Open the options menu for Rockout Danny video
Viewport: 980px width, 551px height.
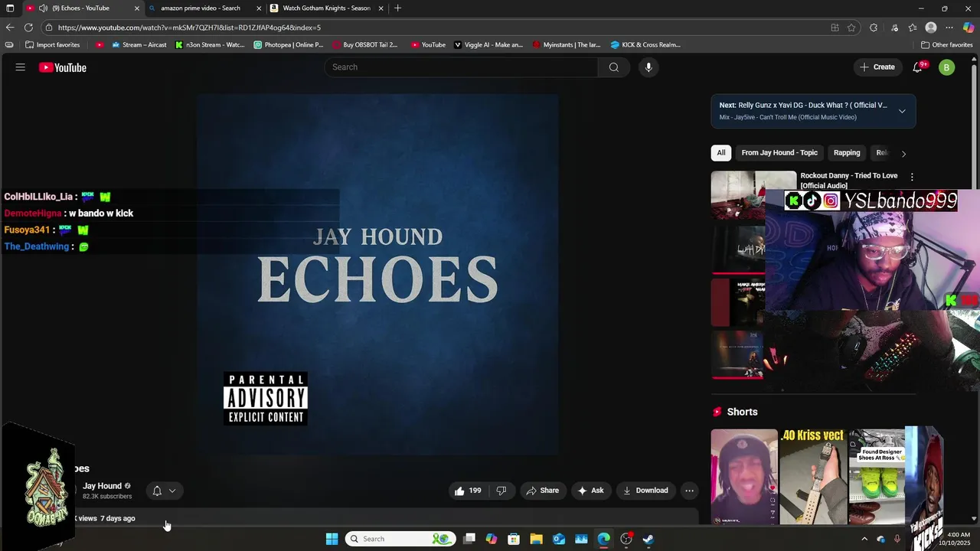coord(911,177)
